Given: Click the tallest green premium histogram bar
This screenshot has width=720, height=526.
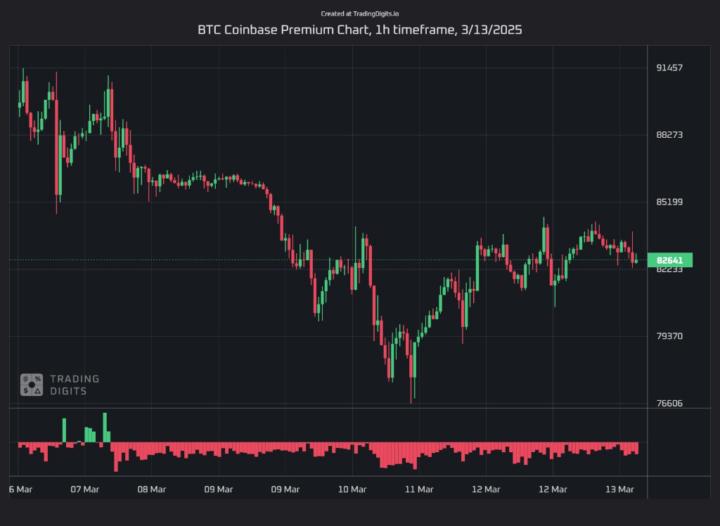Looking at the screenshot, I should [x=104, y=427].
